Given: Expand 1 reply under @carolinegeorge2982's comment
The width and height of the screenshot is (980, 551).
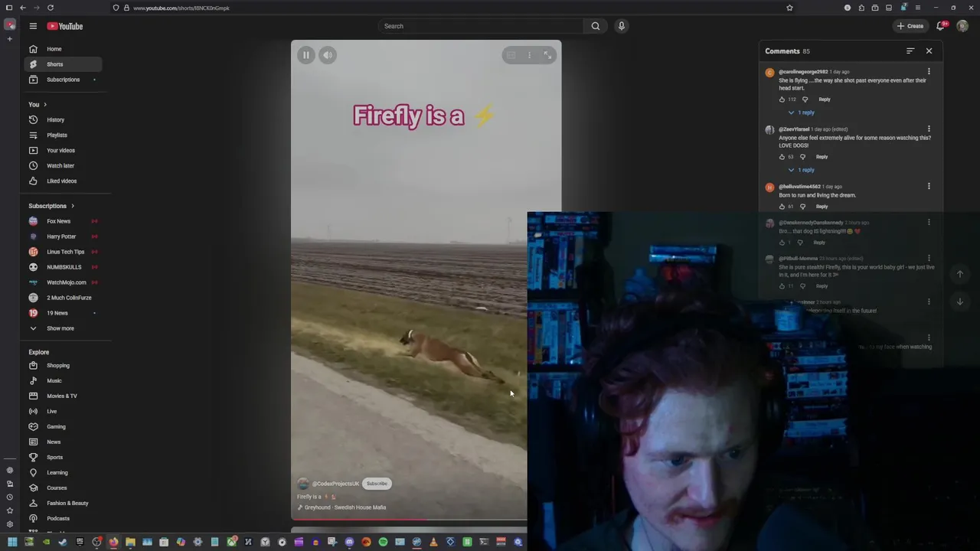Looking at the screenshot, I should point(801,112).
